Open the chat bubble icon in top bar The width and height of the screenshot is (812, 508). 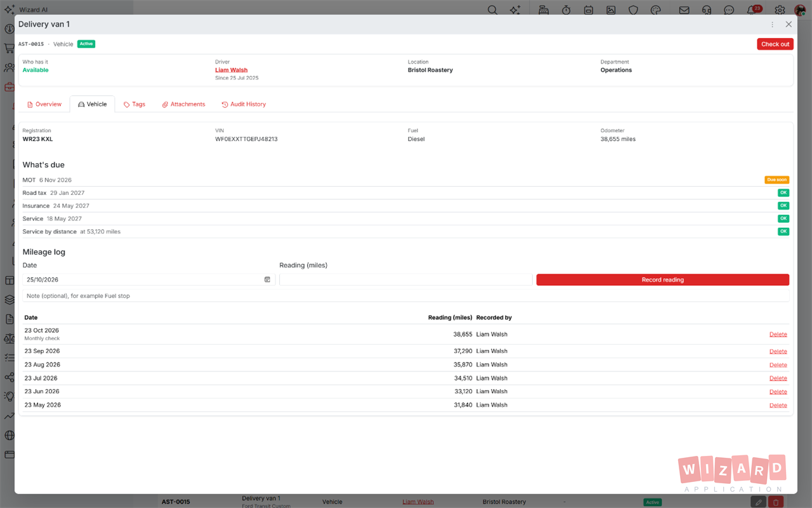729,10
